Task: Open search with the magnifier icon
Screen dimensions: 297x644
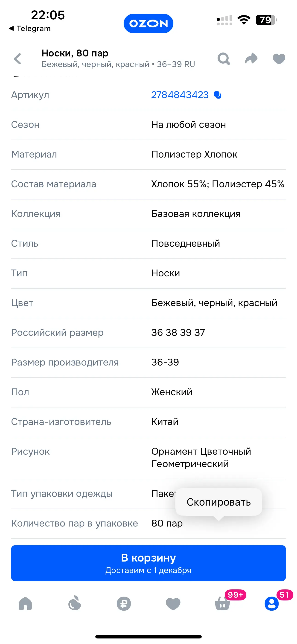Action: coord(224,59)
